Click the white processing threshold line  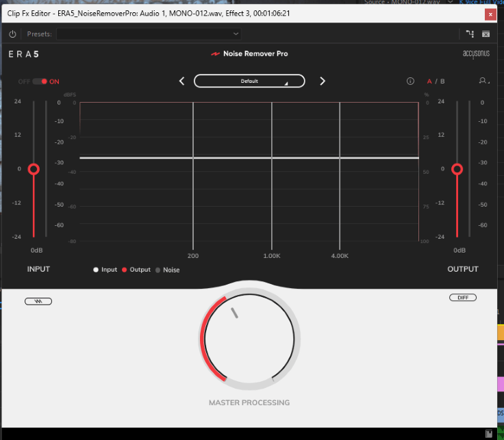[249, 157]
